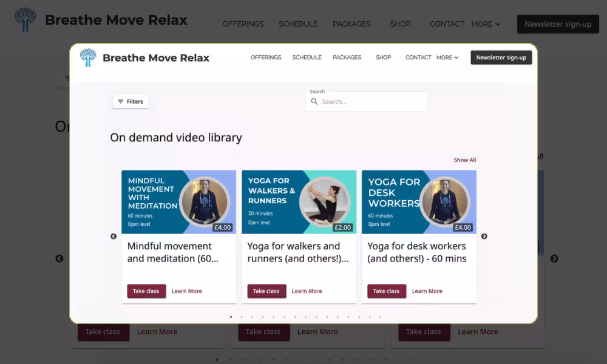Learn More about Mindful movement in popup

point(186,291)
